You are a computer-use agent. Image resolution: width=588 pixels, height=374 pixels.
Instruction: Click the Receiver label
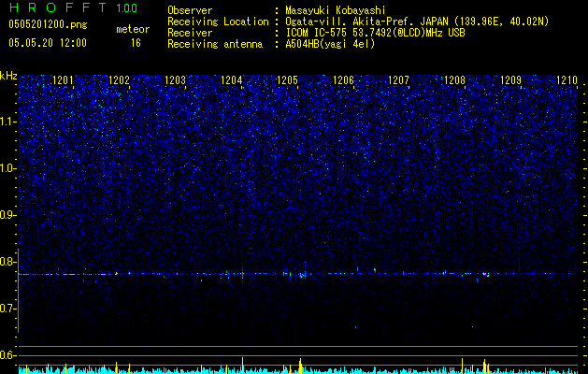tap(190, 33)
